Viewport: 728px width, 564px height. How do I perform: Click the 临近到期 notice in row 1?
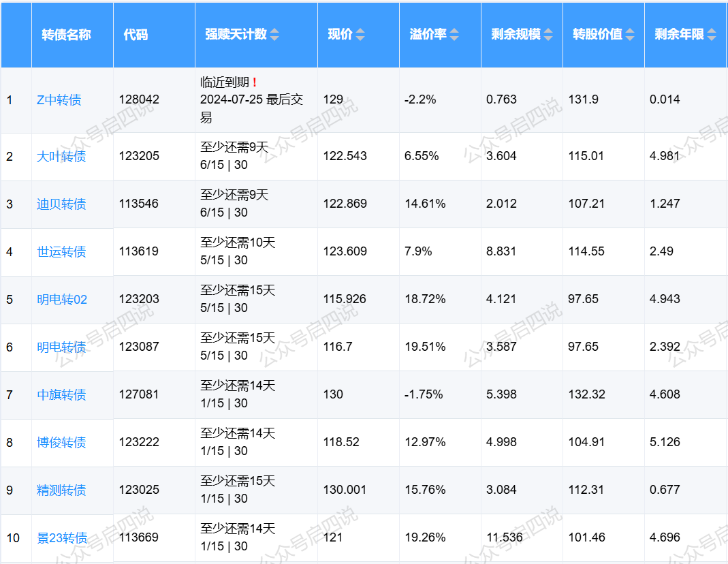click(x=225, y=82)
